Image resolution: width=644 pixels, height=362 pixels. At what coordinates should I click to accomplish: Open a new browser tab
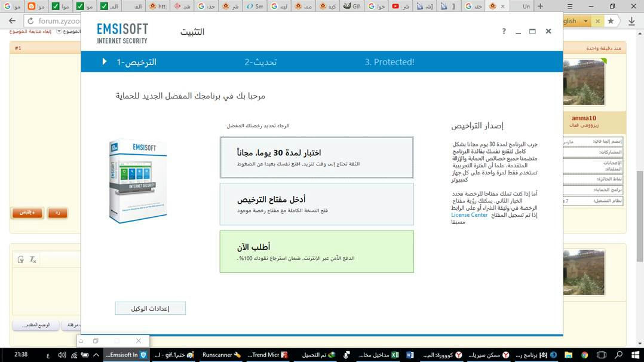tap(540, 6)
